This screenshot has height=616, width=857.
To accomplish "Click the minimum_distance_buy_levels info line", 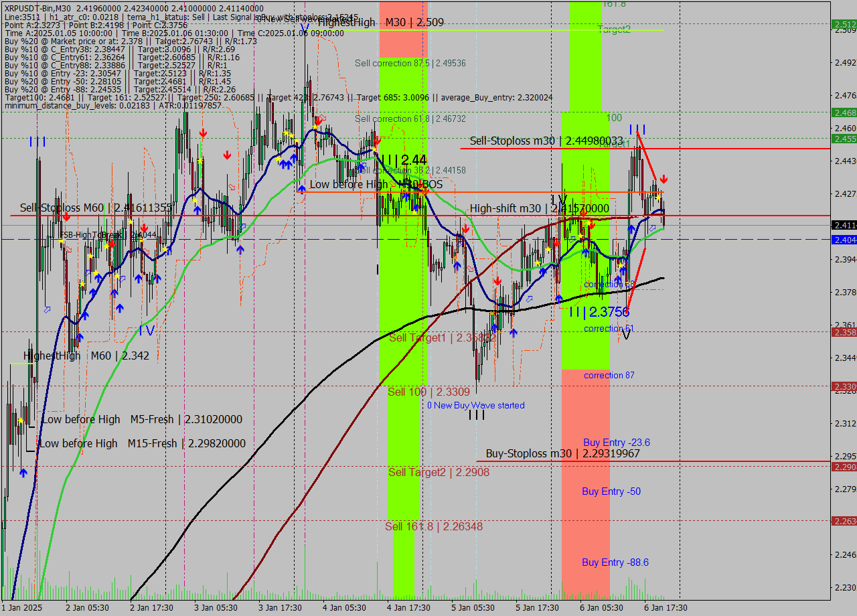I will pos(112,105).
